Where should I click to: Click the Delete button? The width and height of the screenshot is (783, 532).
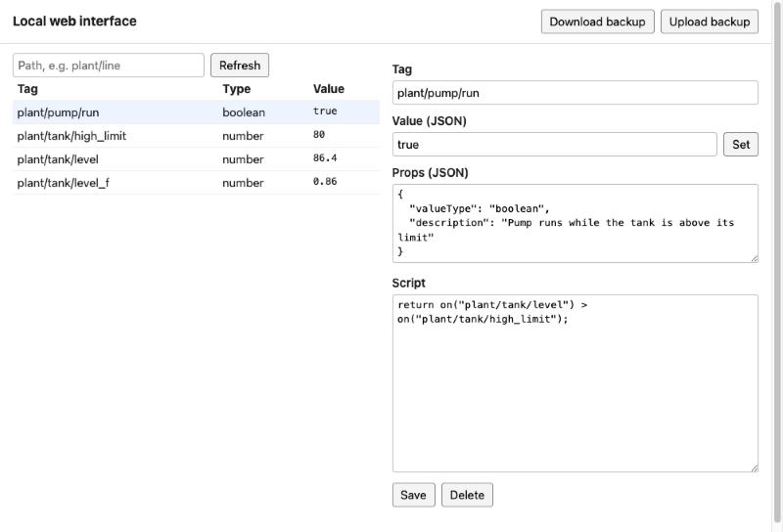[x=467, y=495]
